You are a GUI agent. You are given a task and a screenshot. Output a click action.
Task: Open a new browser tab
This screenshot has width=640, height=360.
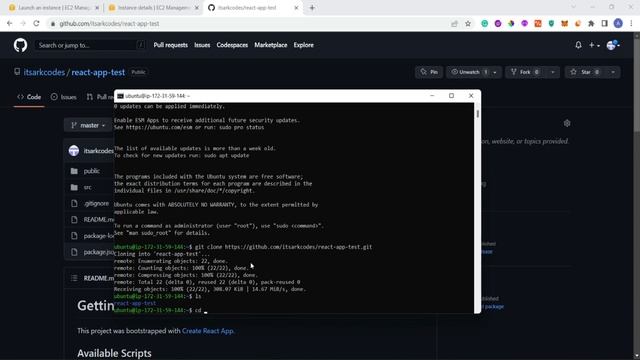pos(312,8)
